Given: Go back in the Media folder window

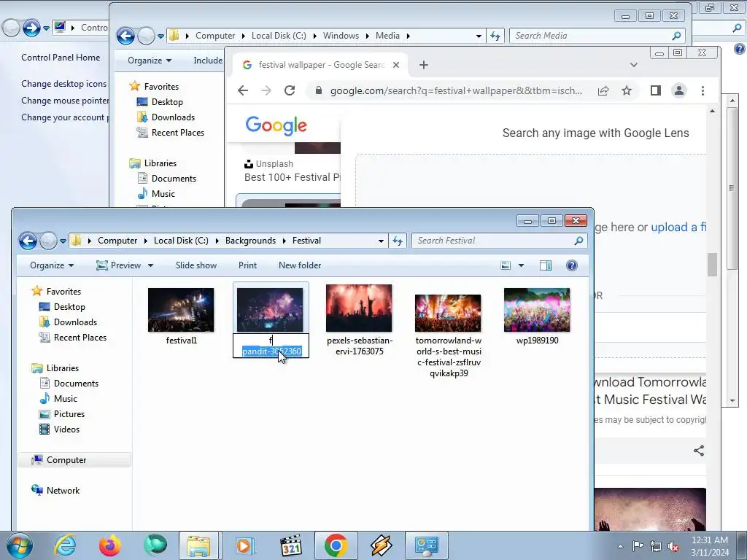Looking at the screenshot, I should coord(125,36).
